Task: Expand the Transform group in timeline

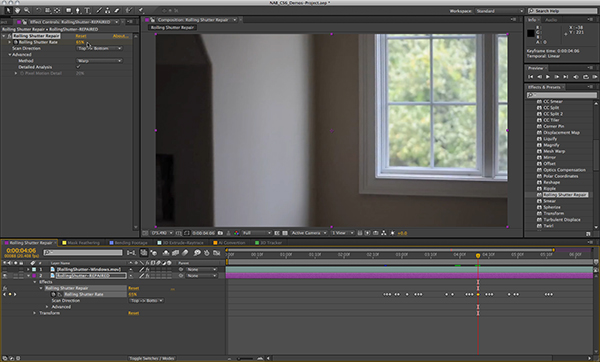Action: tap(34, 313)
